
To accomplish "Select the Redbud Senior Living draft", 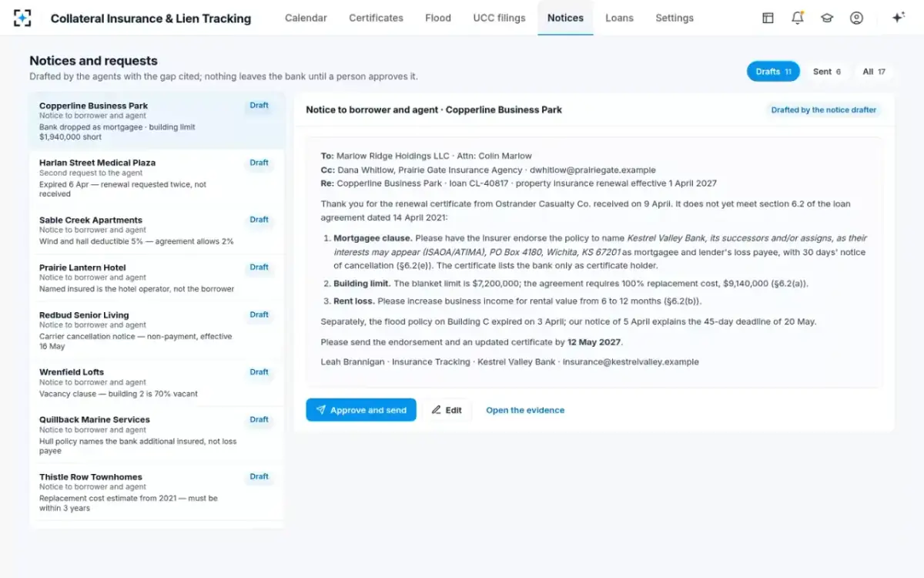I will (157, 331).
